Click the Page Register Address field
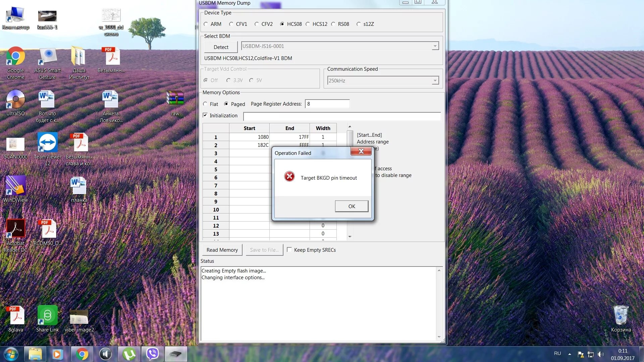Viewport: 644px width, 362px height. click(327, 104)
